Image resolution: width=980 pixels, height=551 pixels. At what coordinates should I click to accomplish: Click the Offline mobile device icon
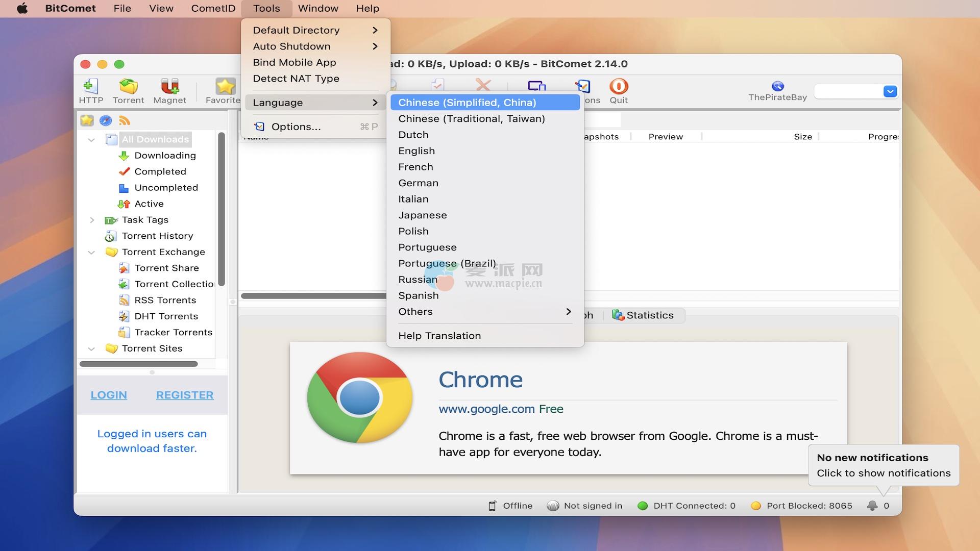pyautogui.click(x=492, y=506)
